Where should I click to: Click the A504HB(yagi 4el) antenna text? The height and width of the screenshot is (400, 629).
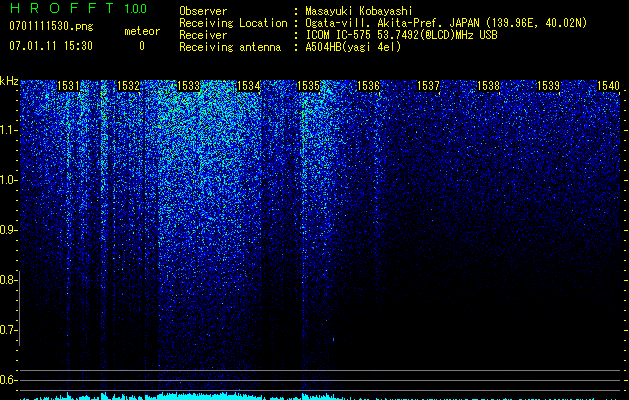353,47
